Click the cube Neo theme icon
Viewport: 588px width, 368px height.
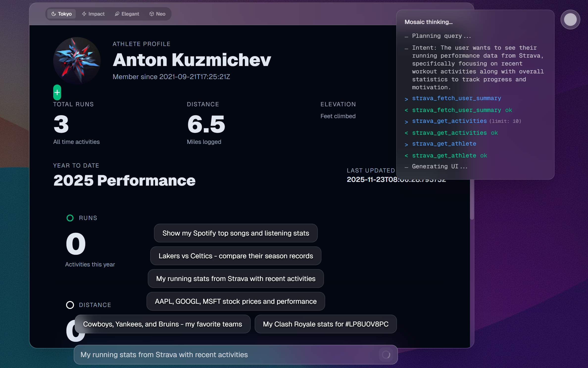pyautogui.click(x=152, y=14)
